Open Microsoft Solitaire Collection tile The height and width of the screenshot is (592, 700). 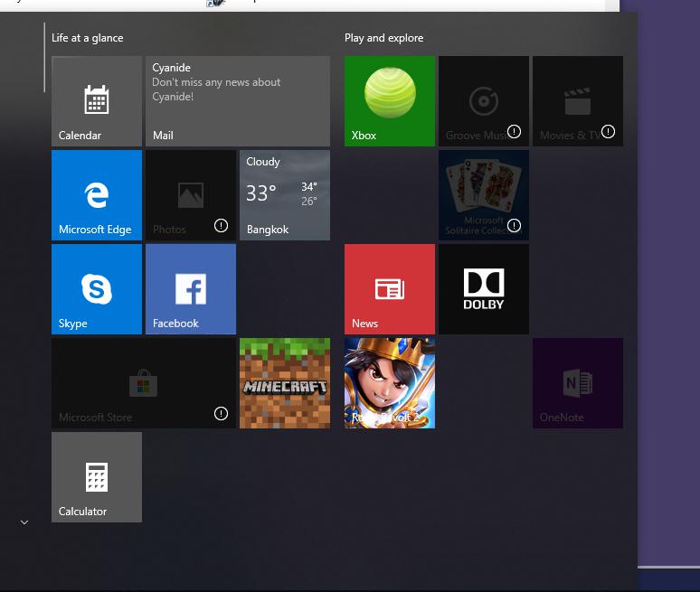point(484,195)
